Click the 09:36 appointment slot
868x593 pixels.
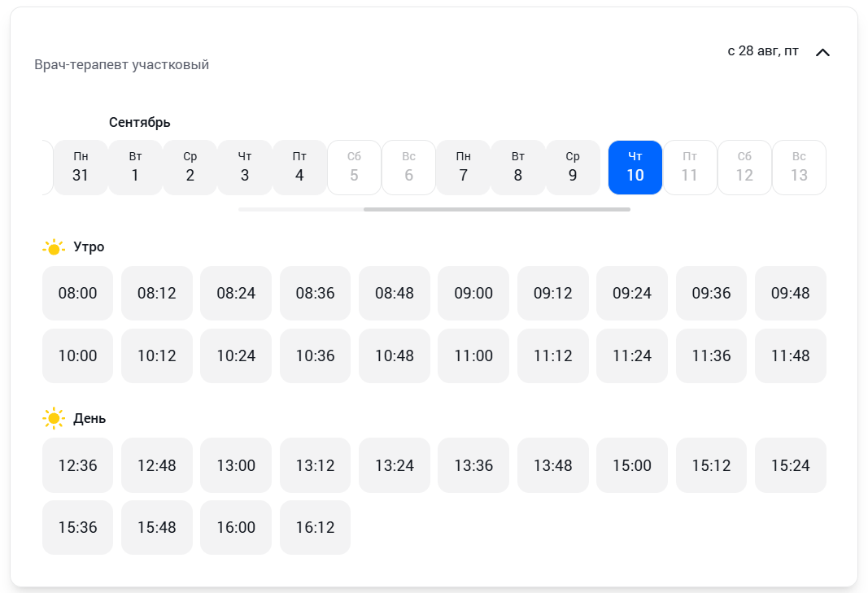(711, 293)
